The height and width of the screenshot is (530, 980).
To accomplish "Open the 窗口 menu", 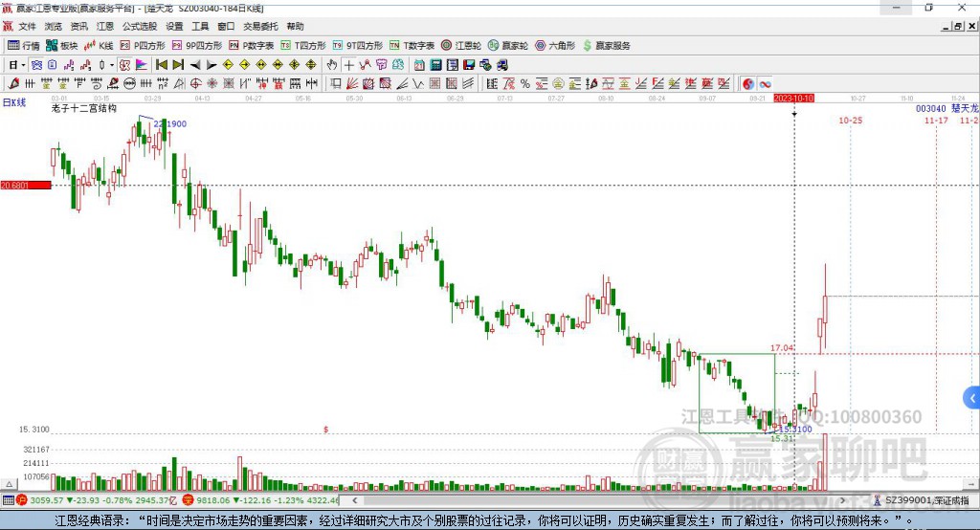I will click(x=226, y=26).
